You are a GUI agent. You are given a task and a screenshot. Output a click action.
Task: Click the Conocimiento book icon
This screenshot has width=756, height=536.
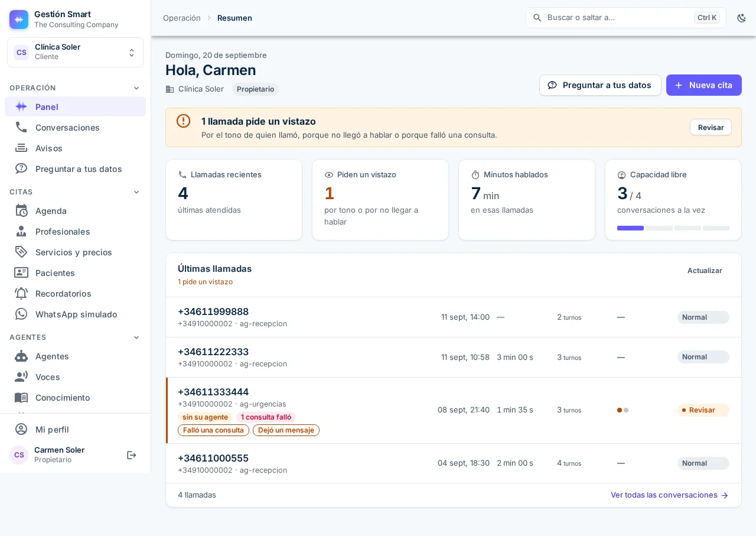(x=21, y=397)
